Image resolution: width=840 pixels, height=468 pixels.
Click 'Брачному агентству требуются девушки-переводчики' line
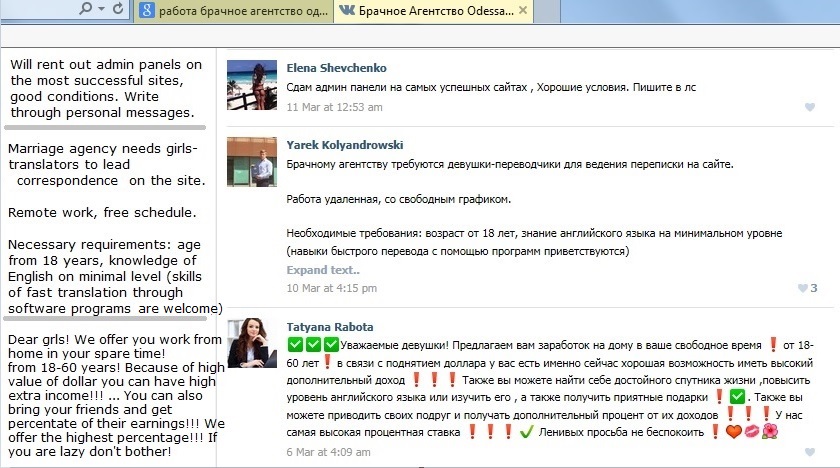point(509,164)
